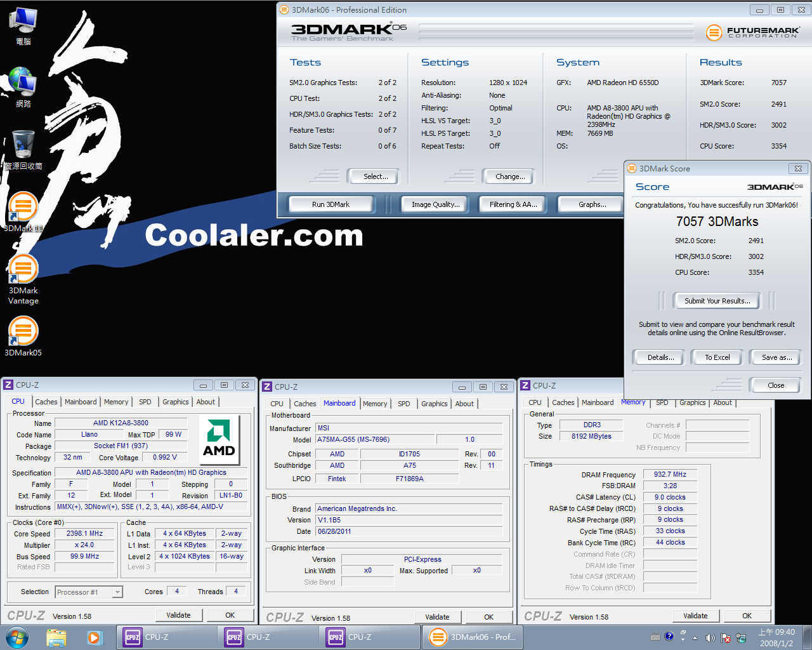Click Run 3DMark button
Screen dimensions: 812x650
[331, 204]
